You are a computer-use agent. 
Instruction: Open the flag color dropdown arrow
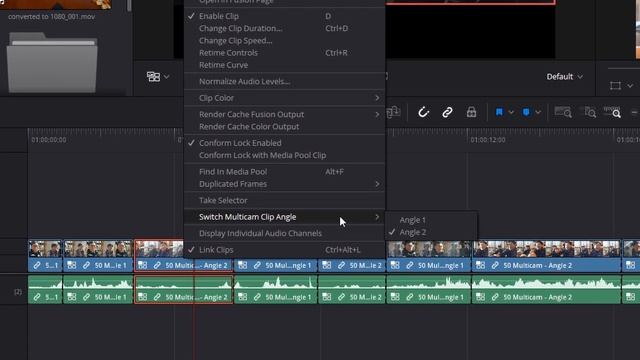[511, 112]
